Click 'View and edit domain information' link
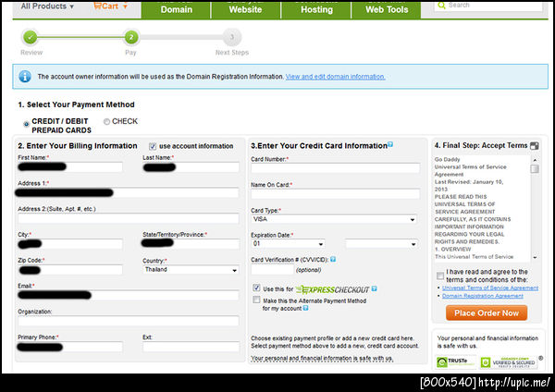This screenshot has height=392, width=555. pyautogui.click(x=335, y=77)
